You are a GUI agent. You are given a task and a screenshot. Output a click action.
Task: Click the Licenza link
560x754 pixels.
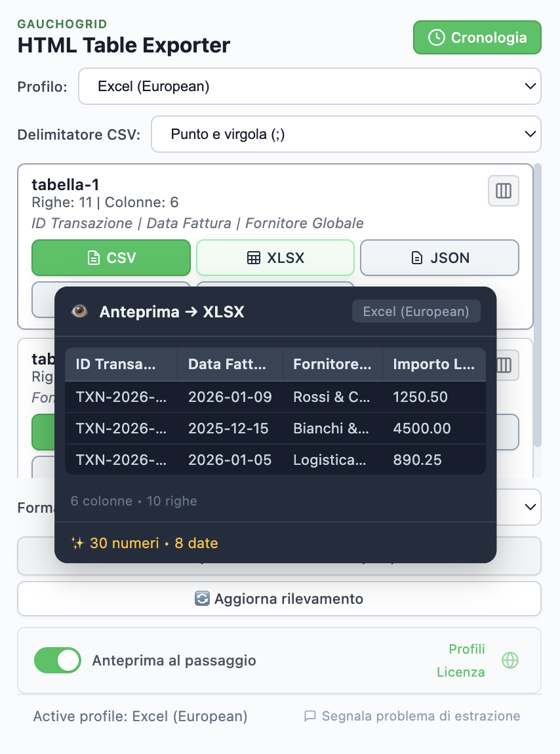pyautogui.click(x=461, y=672)
